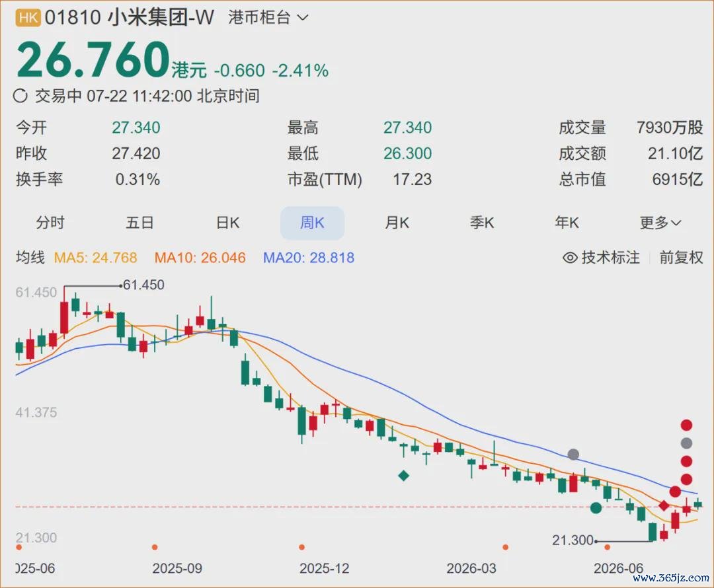Switch to the 分时 tab
Viewport: 714px width, 588px height.
pos(50,223)
